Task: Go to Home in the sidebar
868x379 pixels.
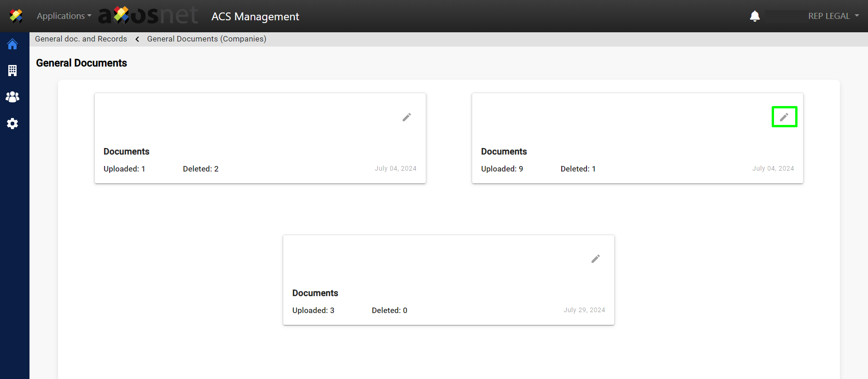Action: (12, 44)
